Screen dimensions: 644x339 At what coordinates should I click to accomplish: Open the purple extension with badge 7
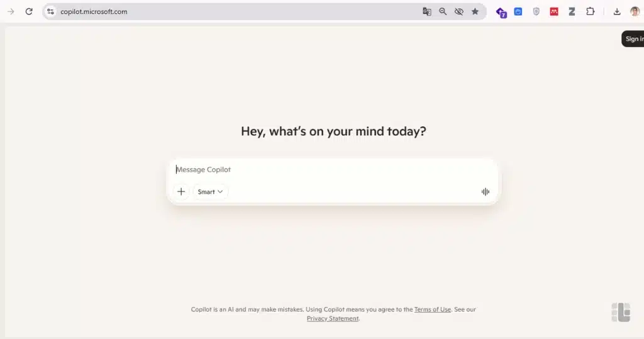pos(501,13)
